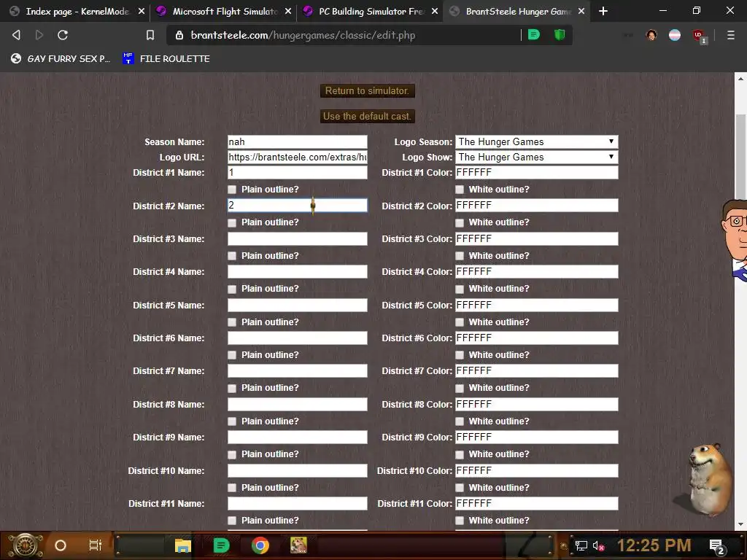Open a new browser tab with plus icon
The width and height of the screenshot is (747, 560).
[603, 11]
